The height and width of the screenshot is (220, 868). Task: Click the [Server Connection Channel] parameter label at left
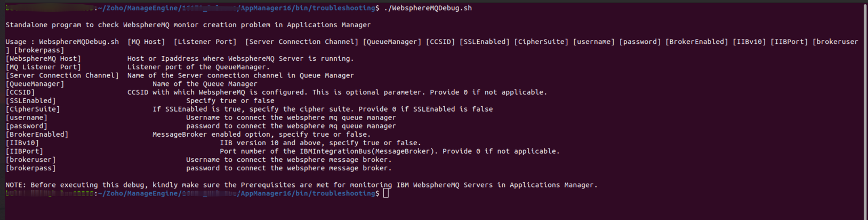62,76
